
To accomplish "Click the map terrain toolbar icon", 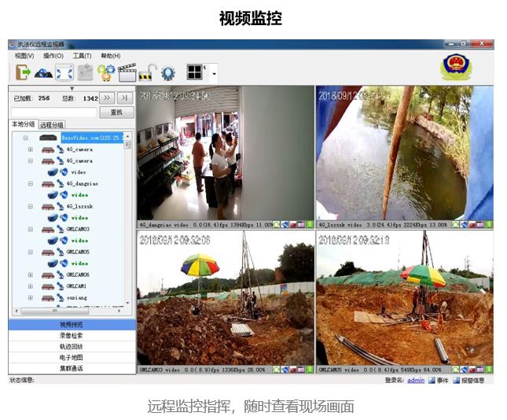I will (43, 73).
